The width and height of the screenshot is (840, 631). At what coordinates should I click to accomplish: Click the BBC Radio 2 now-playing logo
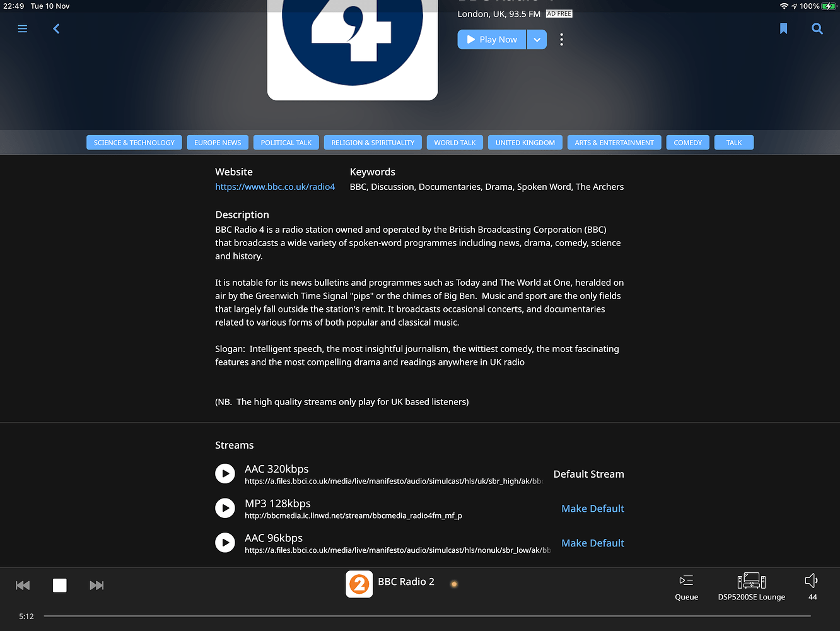(359, 584)
